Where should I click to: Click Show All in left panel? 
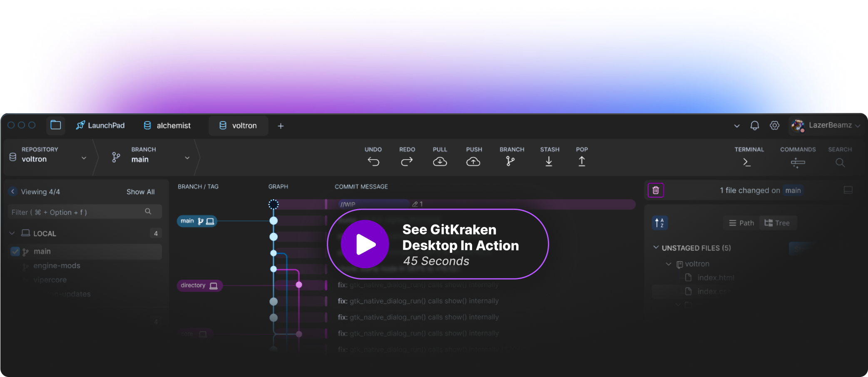[x=140, y=192]
